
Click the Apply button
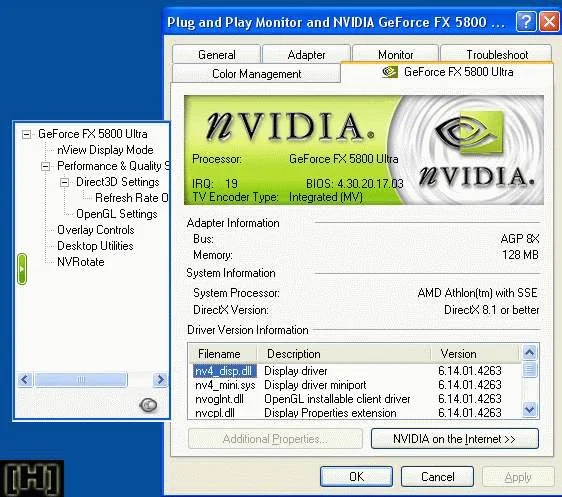coord(518,477)
